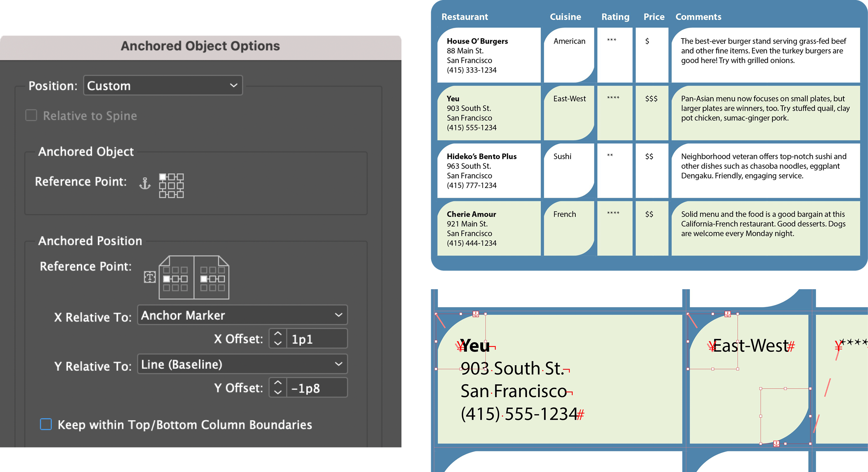Select right page's middle-center Anchored Position point
Image resolution: width=868 pixels, height=472 pixels.
[x=212, y=279]
